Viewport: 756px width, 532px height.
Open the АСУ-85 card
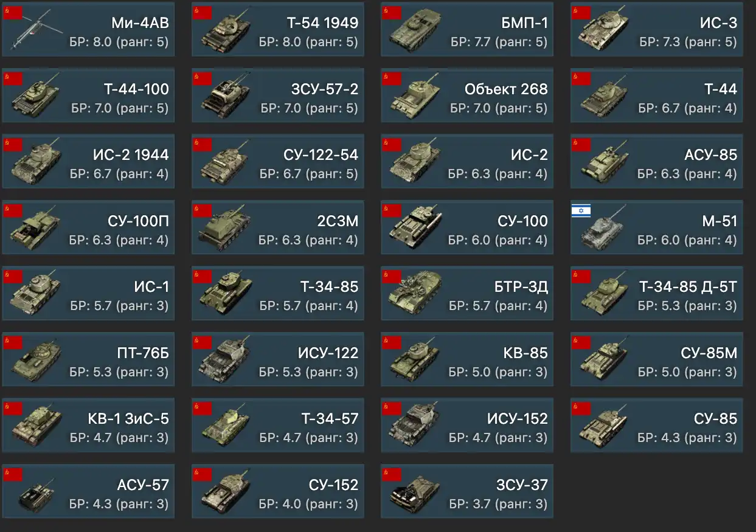pos(657,162)
